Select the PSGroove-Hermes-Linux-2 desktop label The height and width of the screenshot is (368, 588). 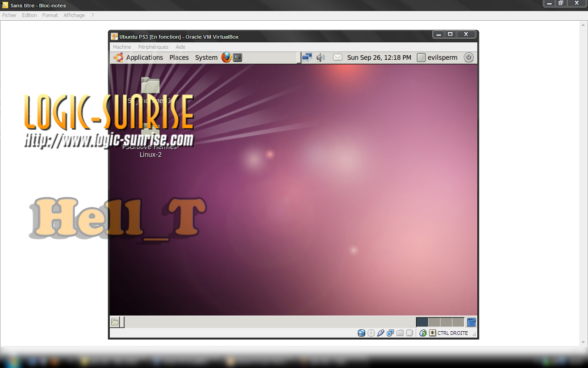pyautogui.click(x=151, y=151)
